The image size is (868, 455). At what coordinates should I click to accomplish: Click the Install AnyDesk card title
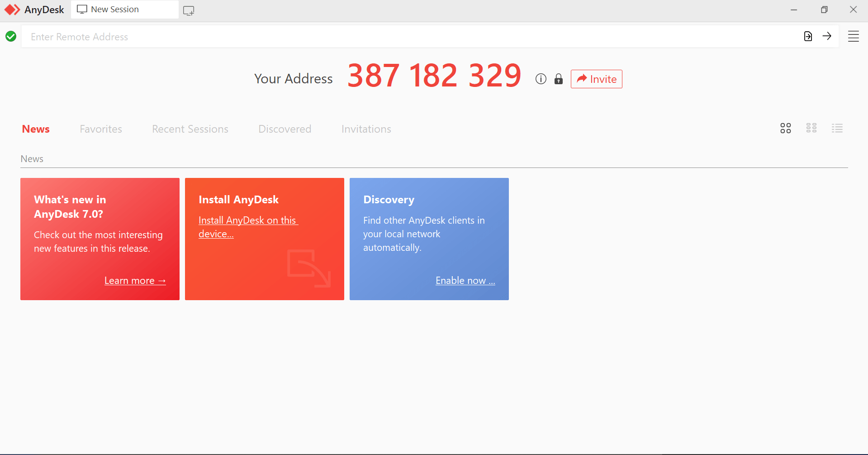point(238,200)
